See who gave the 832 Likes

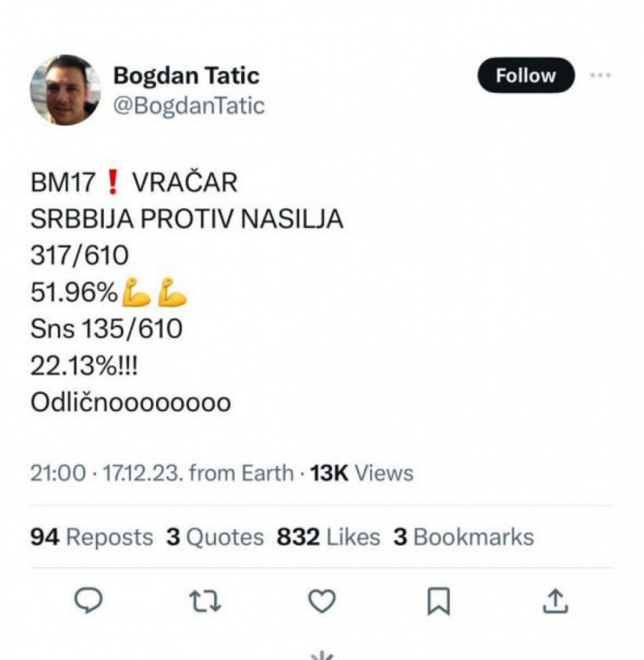[x=328, y=537]
